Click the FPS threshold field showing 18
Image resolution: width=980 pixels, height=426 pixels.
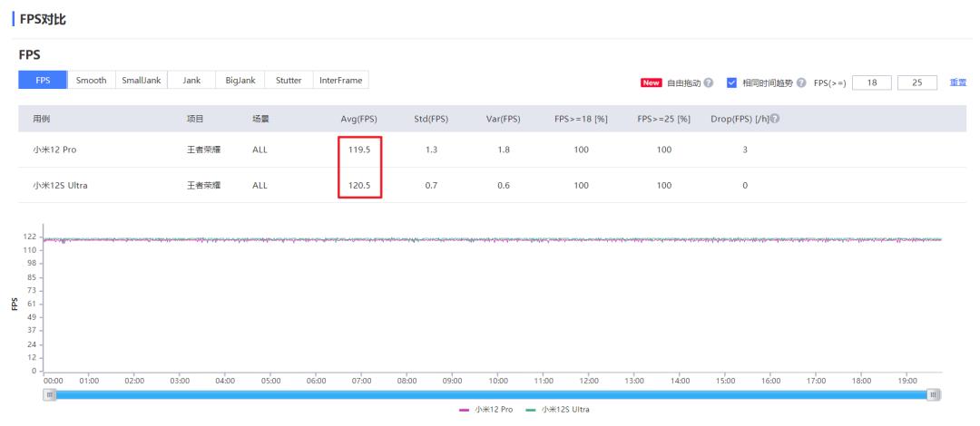click(872, 82)
